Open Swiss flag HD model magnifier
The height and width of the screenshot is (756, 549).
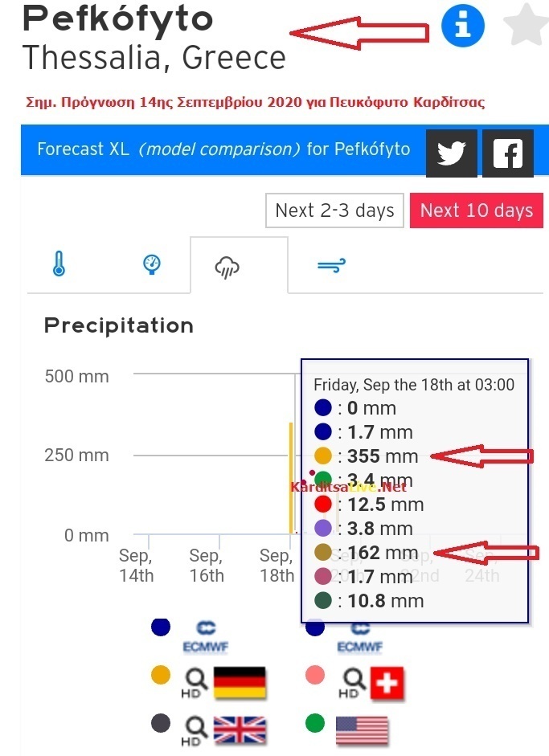[352, 683]
